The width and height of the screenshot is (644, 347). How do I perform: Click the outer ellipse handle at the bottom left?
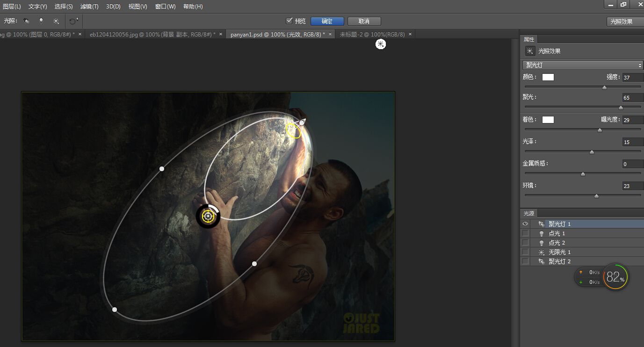point(115,310)
